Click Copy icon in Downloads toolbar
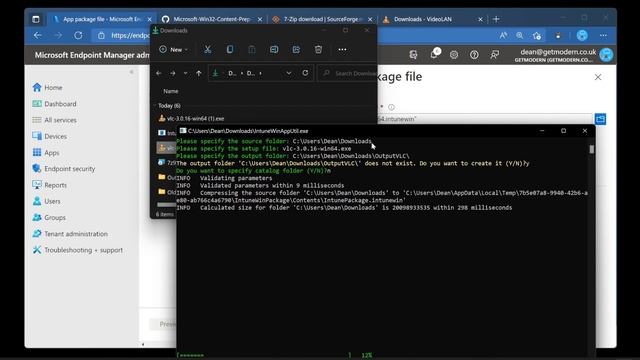The width and height of the screenshot is (640, 360). pos(230,49)
